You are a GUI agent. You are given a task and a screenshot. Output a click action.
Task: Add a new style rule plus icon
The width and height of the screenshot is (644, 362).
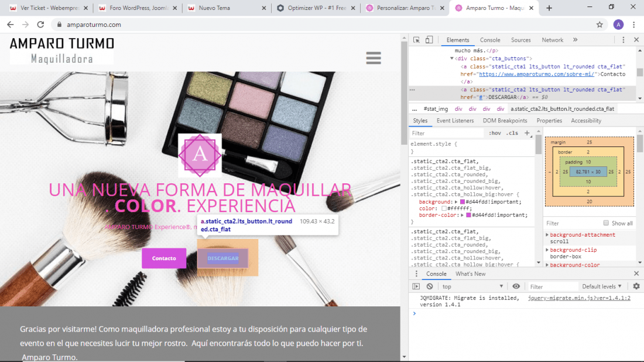(527, 133)
